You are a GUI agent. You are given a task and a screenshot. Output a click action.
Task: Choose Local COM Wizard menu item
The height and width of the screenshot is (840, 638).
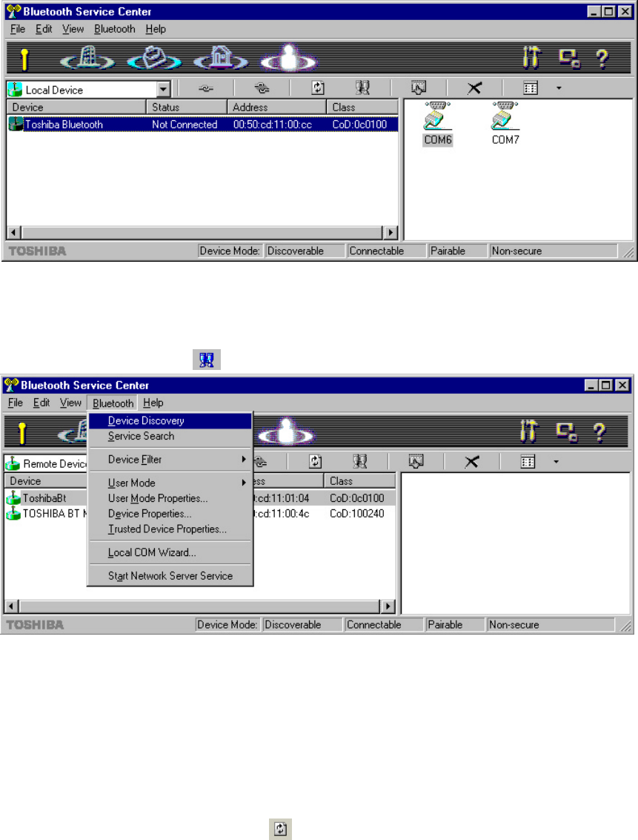(x=170, y=552)
